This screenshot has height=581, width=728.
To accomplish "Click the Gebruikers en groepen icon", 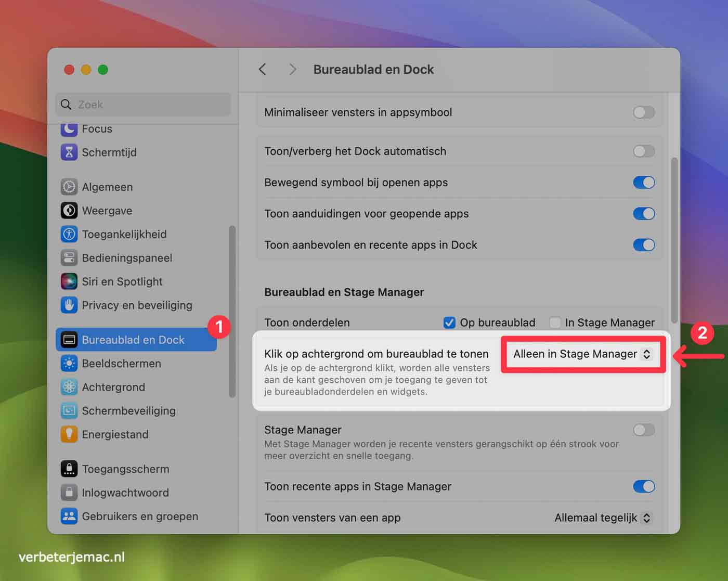I will [69, 516].
